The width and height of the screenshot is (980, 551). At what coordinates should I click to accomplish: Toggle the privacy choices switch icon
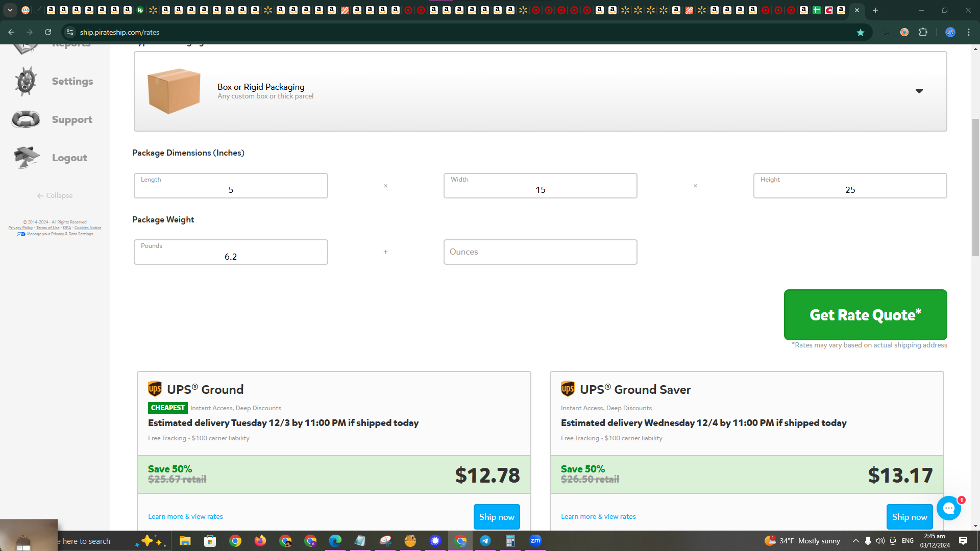click(21, 234)
